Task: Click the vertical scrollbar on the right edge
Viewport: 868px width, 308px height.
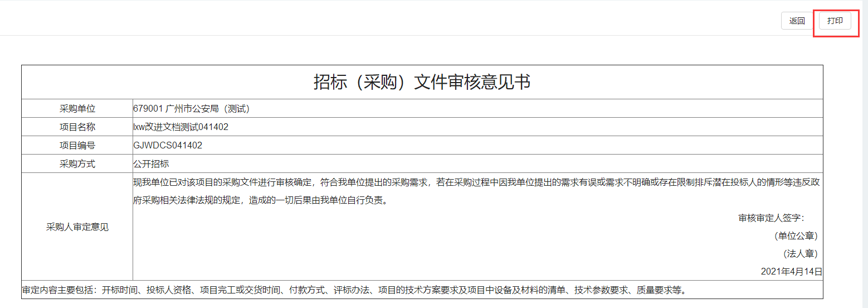Action: pyautogui.click(x=864, y=154)
